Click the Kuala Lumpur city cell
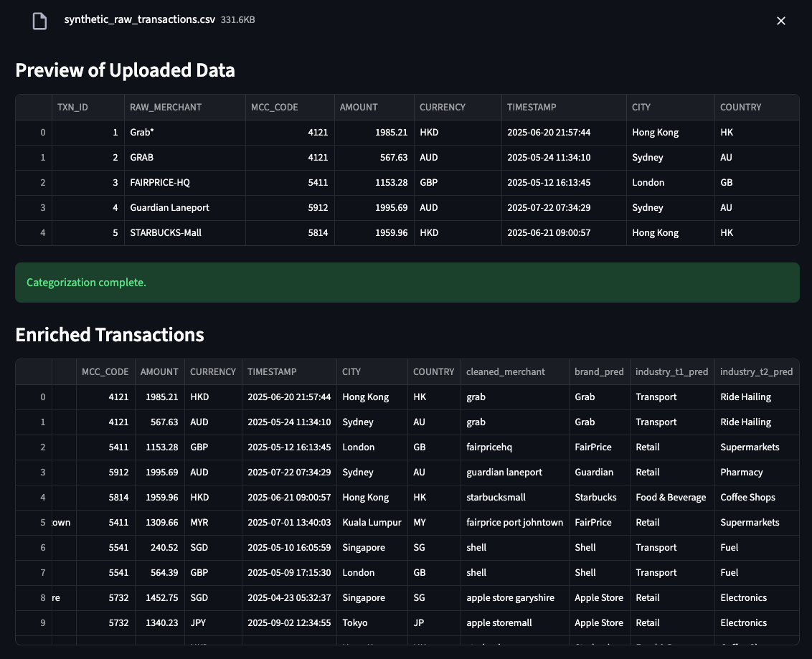This screenshot has height=659, width=812. tap(372, 522)
